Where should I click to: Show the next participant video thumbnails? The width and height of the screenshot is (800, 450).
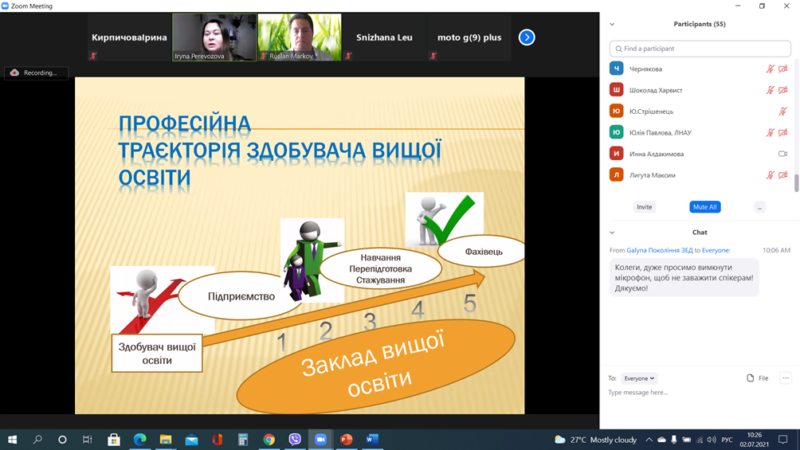[x=527, y=37]
